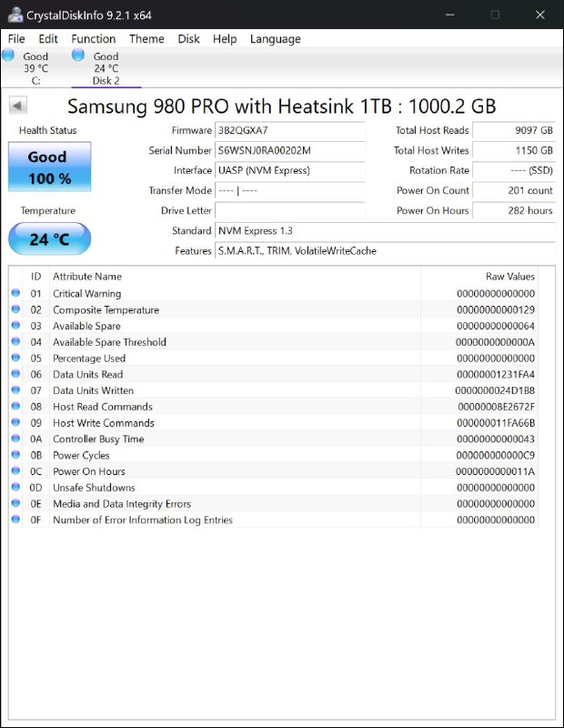Select the C: drive tab
Viewport: 564px width, 728px height.
(35, 68)
